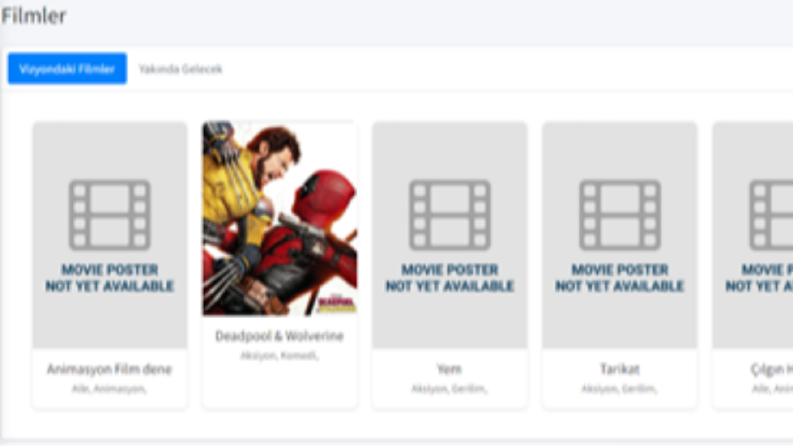The height and width of the screenshot is (446, 793).
Task: Click the Aksiyon, Gerilim genres under Tarikat
Action: (x=619, y=389)
